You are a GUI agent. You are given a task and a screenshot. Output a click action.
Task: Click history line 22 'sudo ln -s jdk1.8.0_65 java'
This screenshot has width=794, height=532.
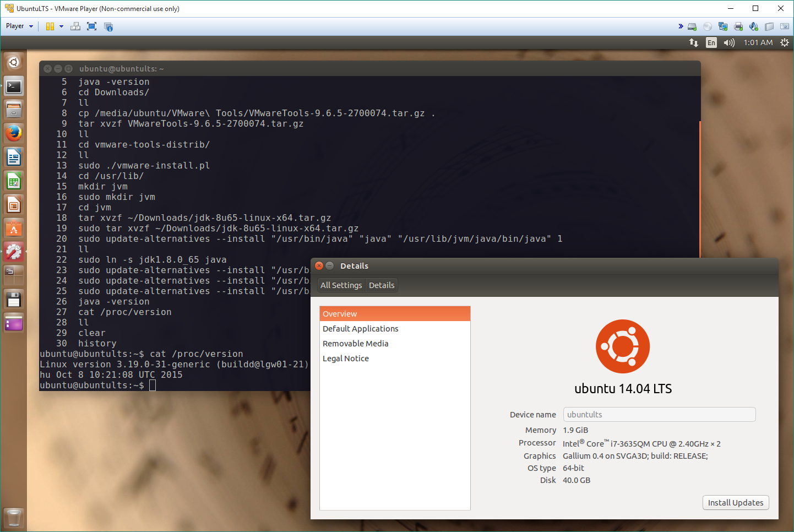coord(153,260)
